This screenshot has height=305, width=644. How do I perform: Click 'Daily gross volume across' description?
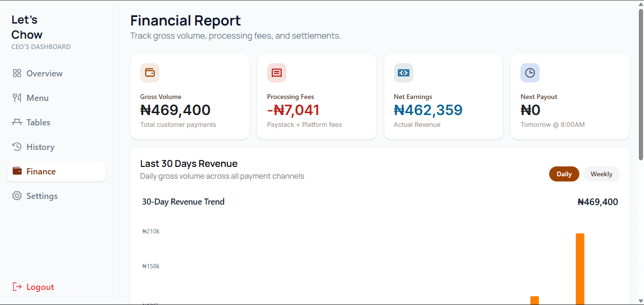(x=222, y=176)
